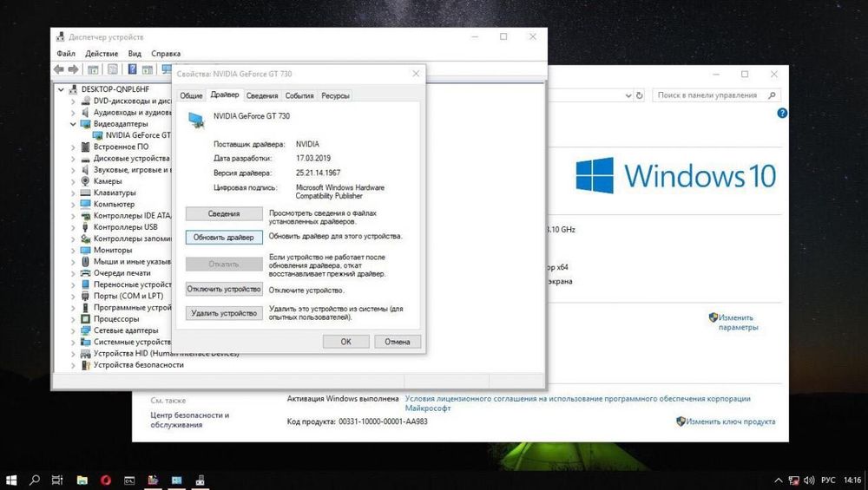Open Task View from the taskbar

tap(57, 480)
